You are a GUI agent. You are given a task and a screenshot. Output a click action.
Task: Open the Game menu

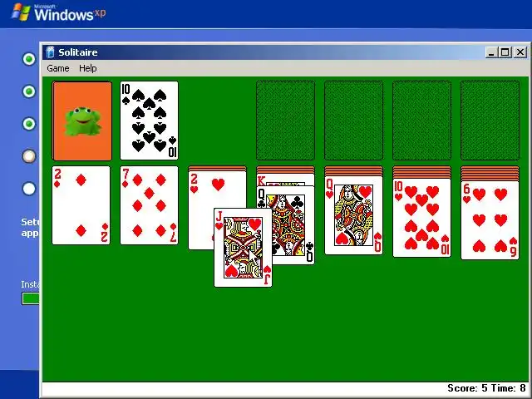click(x=58, y=68)
